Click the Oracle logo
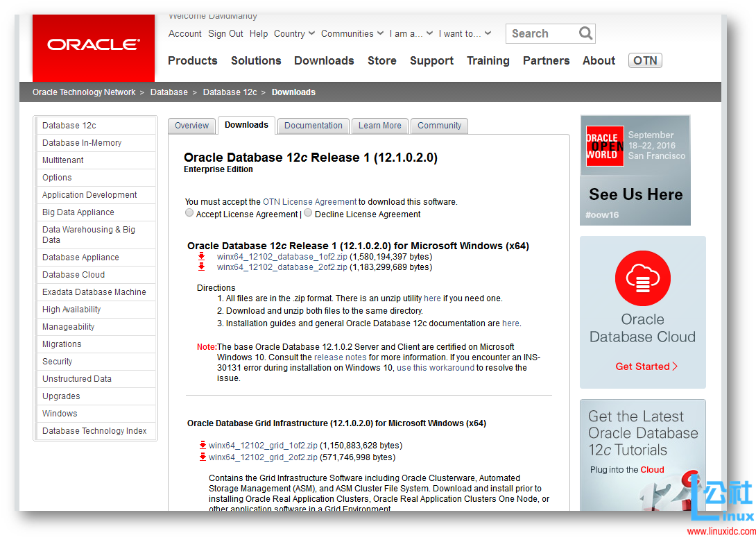This screenshot has height=540, width=756. point(93,46)
